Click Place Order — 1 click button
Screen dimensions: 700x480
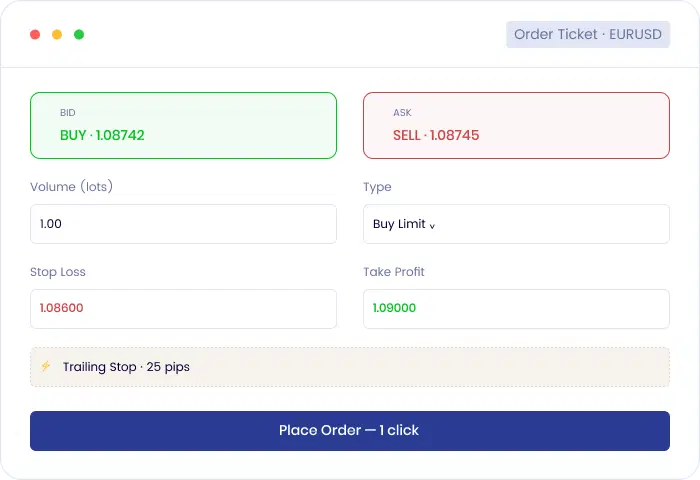point(350,430)
